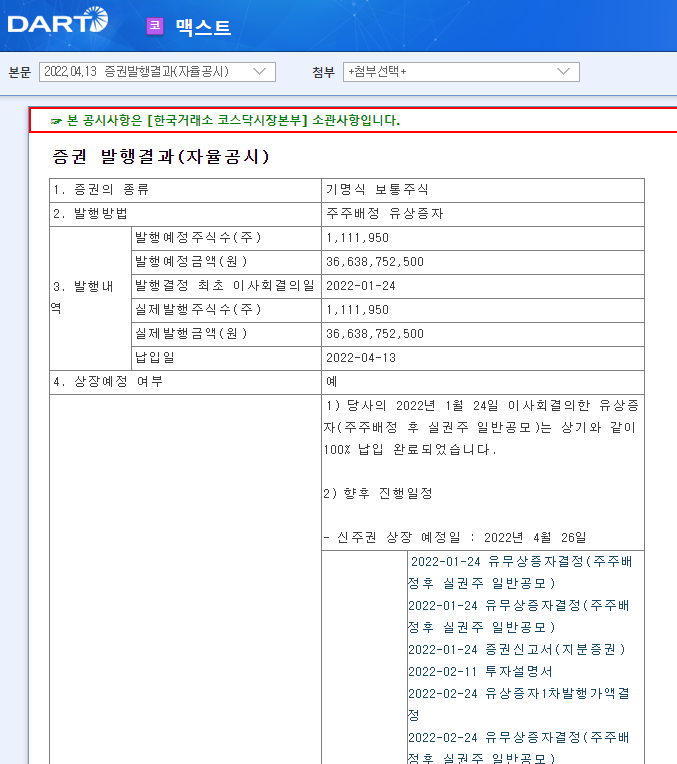Viewport: 677px width, 764px height.
Task: Click the 4. 상장예정 여부 label
Action: coord(108,382)
